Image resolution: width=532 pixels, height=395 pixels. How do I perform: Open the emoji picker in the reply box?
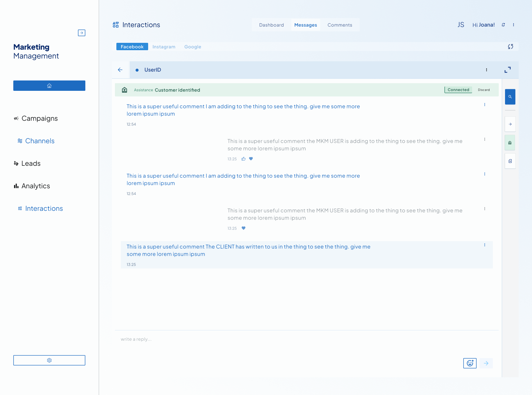point(470,363)
